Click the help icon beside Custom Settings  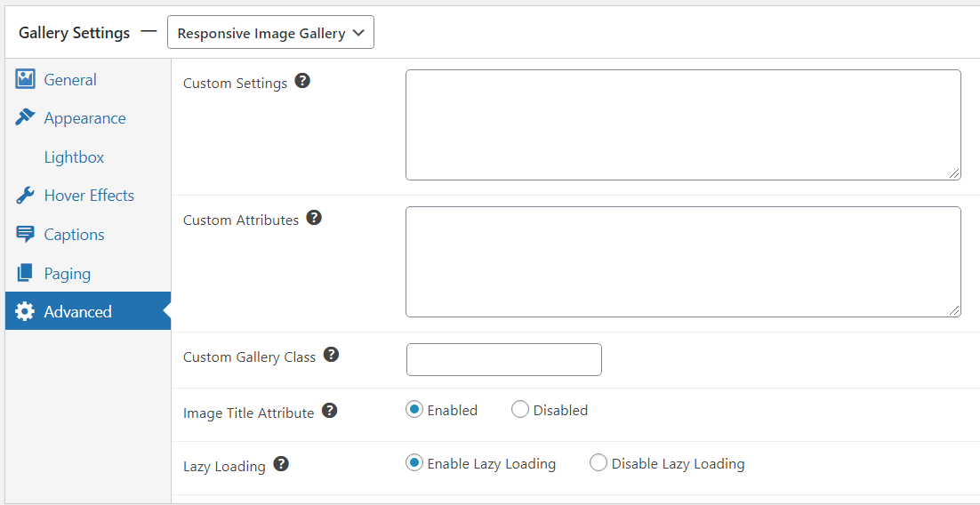[x=302, y=81]
